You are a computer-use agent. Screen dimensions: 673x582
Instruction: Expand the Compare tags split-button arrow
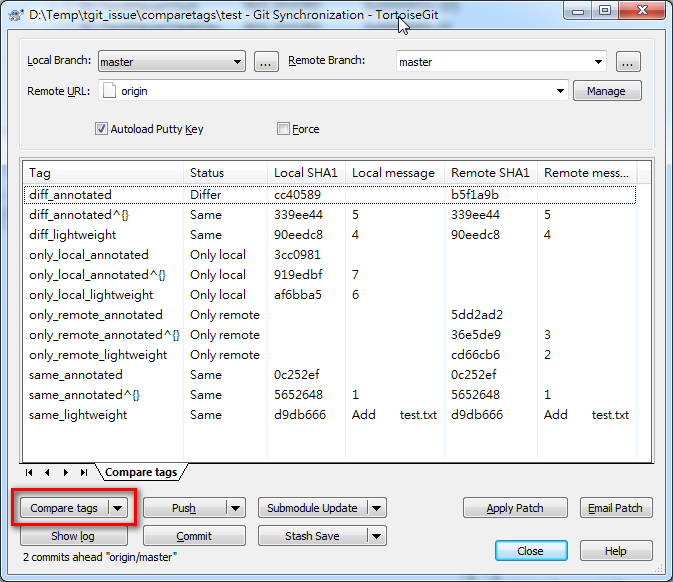(x=118, y=508)
